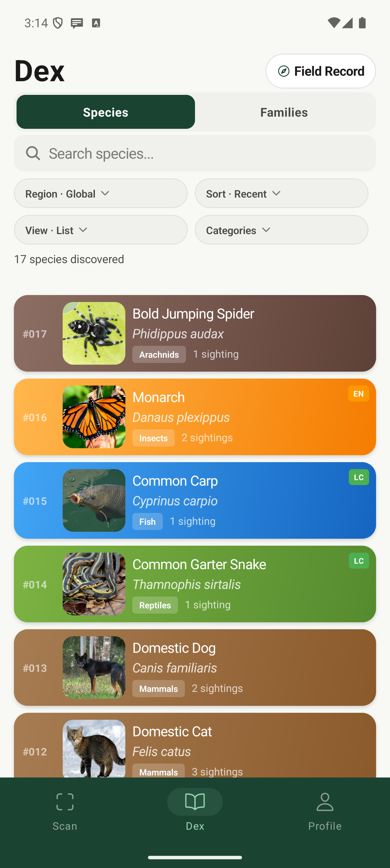390x868 pixels.
Task: Click the compass icon beside Field Record
Action: pyautogui.click(x=284, y=71)
